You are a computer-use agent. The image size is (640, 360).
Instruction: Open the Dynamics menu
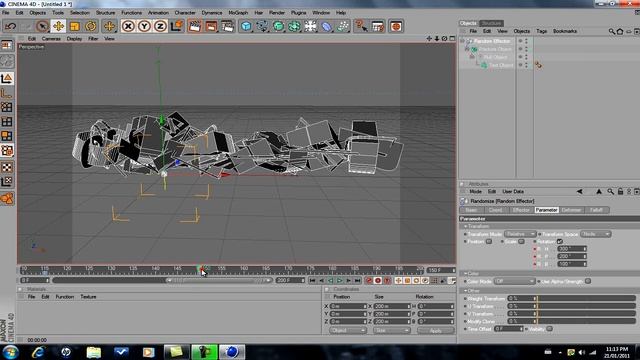click(212, 13)
